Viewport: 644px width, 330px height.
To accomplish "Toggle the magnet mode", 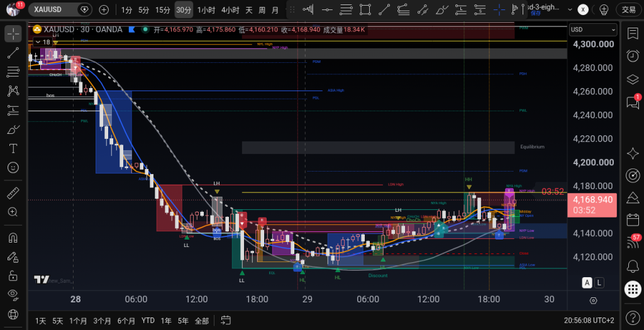I will tap(13, 238).
